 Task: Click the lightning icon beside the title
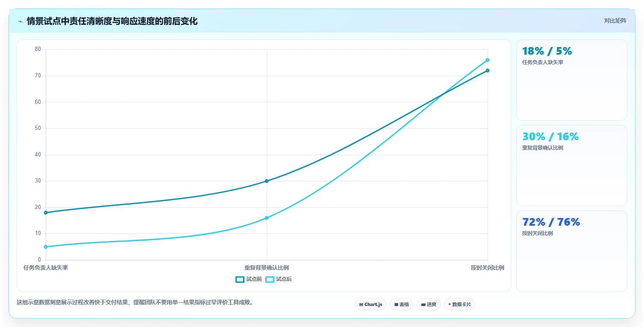pyautogui.click(x=20, y=21)
